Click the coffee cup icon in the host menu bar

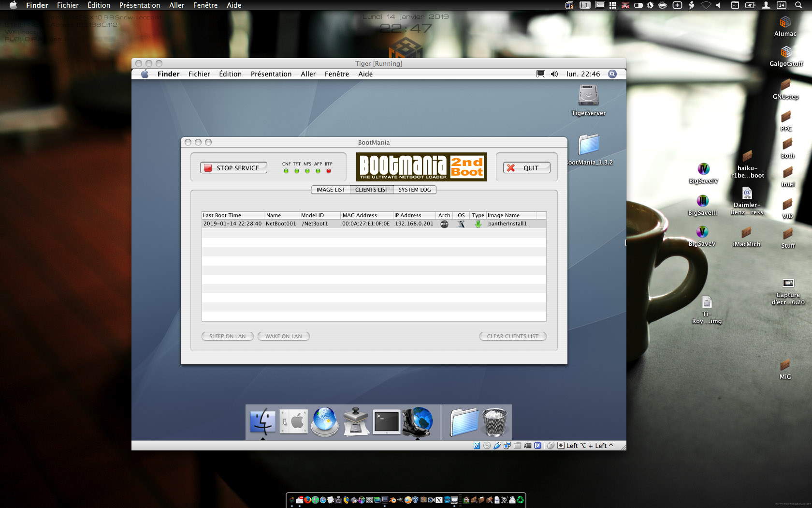663,5
